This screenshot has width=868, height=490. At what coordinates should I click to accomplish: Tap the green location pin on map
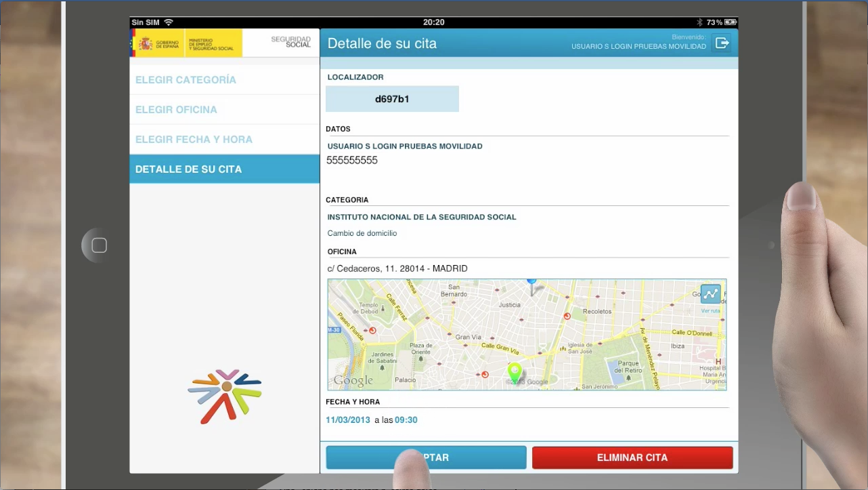[x=515, y=373]
